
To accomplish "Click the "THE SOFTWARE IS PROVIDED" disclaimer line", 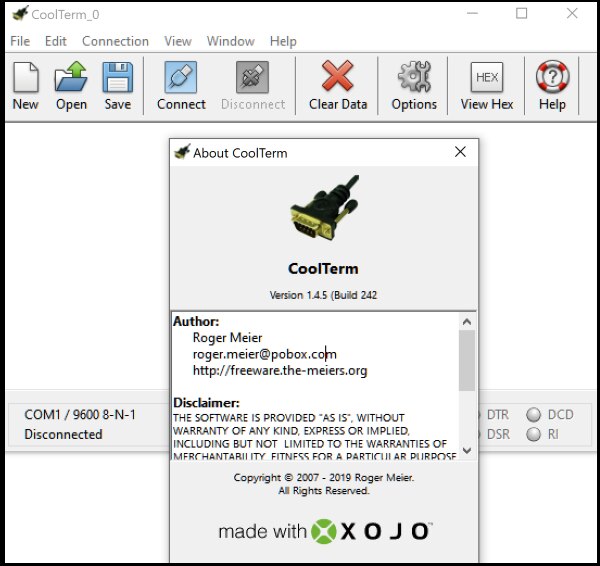I will click(289, 418).
